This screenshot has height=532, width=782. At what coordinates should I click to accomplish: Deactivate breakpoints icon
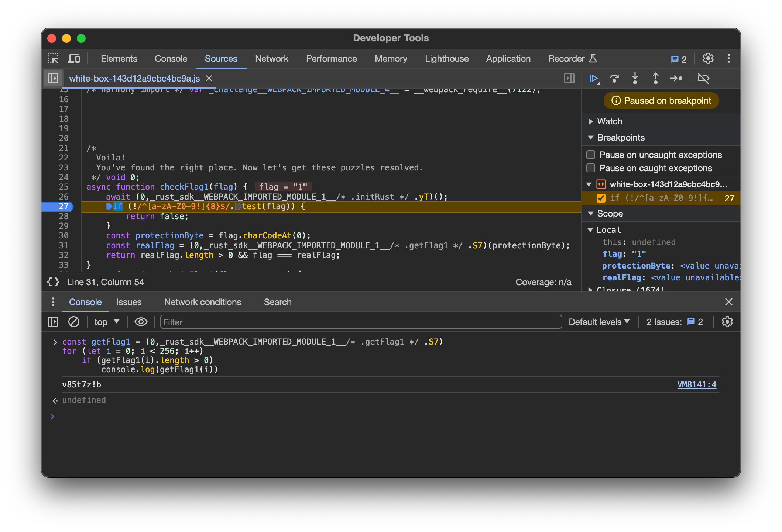703,78
